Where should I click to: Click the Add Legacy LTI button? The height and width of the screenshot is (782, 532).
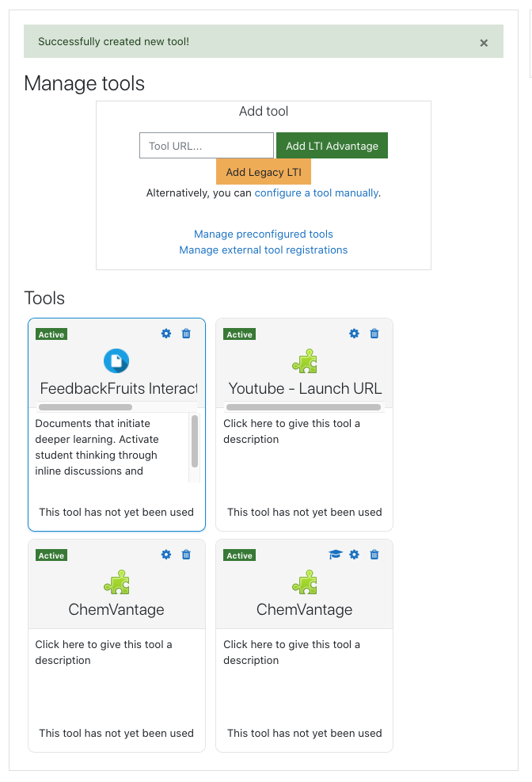(264, 172)
